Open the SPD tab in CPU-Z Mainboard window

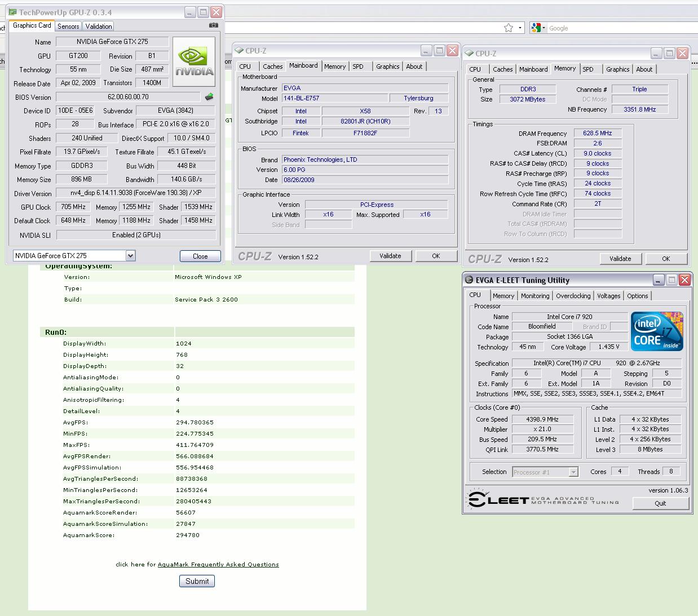[358, 67]
